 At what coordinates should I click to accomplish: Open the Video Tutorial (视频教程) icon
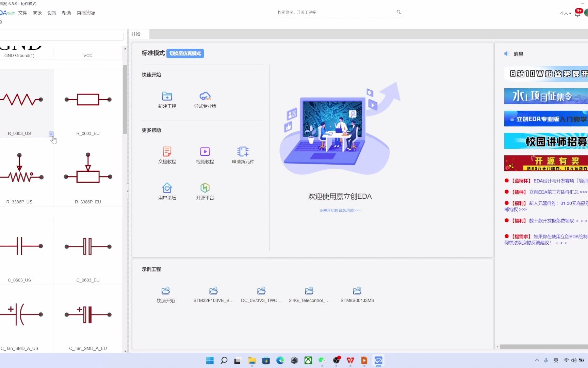click(205, 151)
